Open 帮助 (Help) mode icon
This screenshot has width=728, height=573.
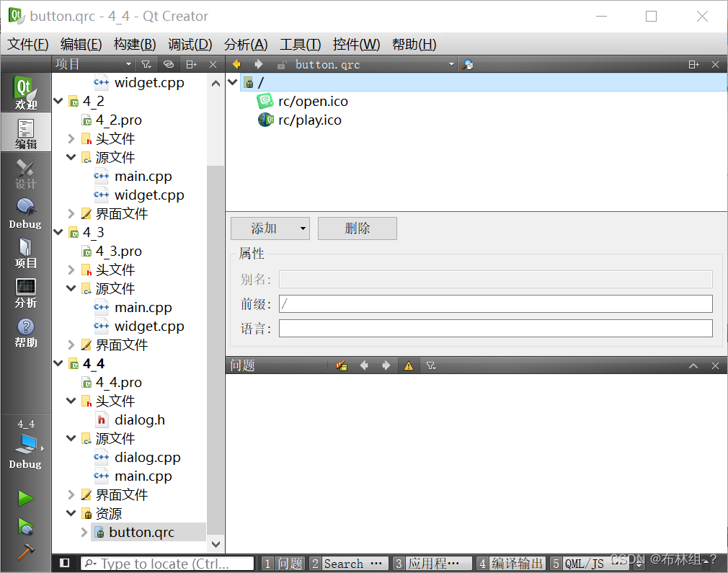click(x=26, y=332)
